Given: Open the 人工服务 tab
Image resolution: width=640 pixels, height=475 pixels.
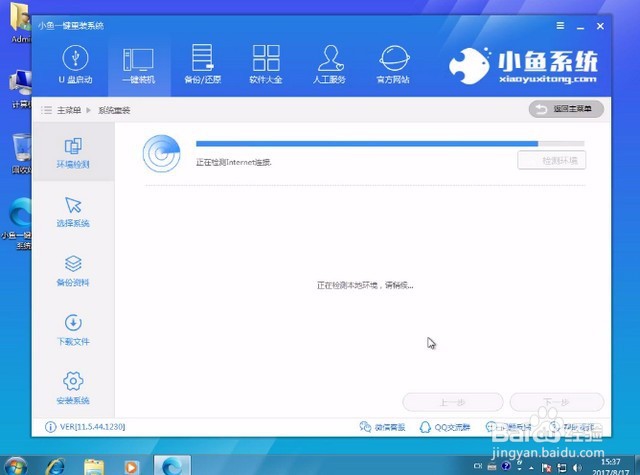Looking at the screenshot, I should tap(329, 64).
